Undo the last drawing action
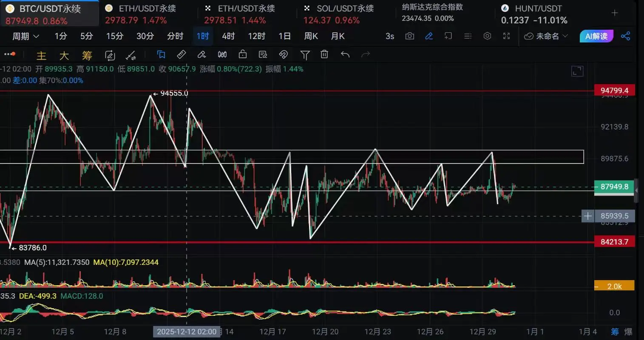This screenshot has height=340, width=644. click(345, 54)
